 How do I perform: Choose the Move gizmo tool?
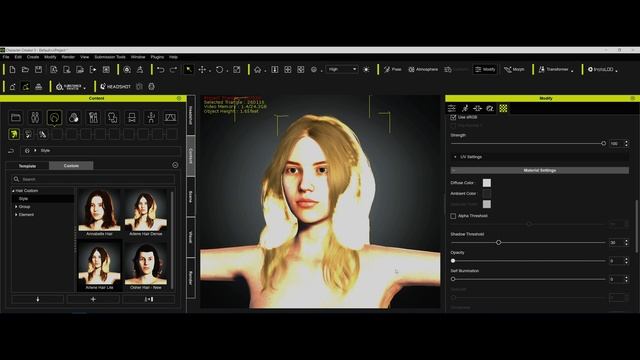(202, 69)
